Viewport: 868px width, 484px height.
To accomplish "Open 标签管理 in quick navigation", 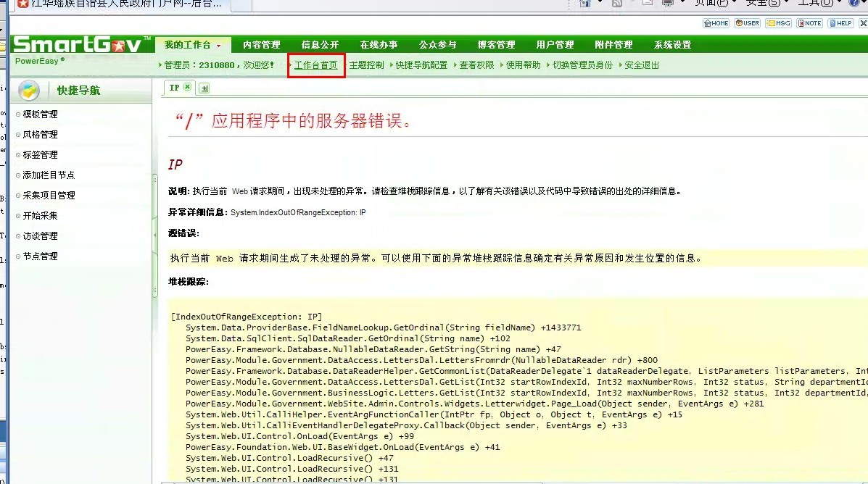I will [x=40, y=156].
